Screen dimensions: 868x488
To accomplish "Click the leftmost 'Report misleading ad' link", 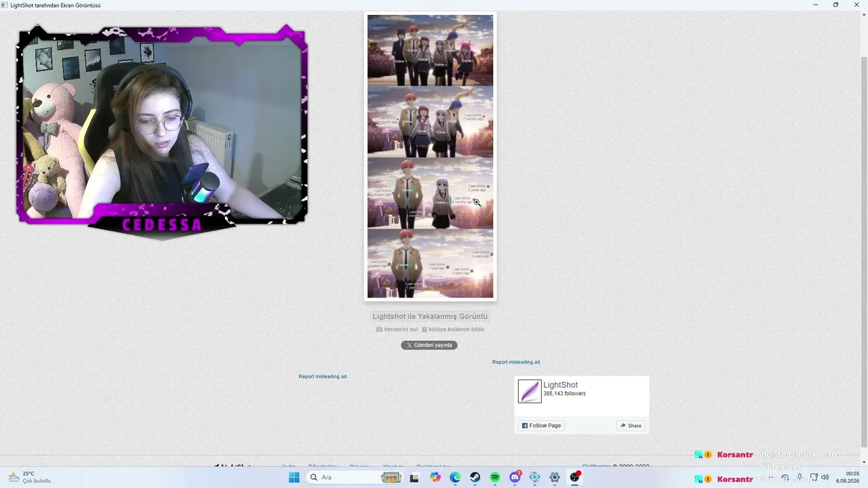I will [x=323, y=376].
